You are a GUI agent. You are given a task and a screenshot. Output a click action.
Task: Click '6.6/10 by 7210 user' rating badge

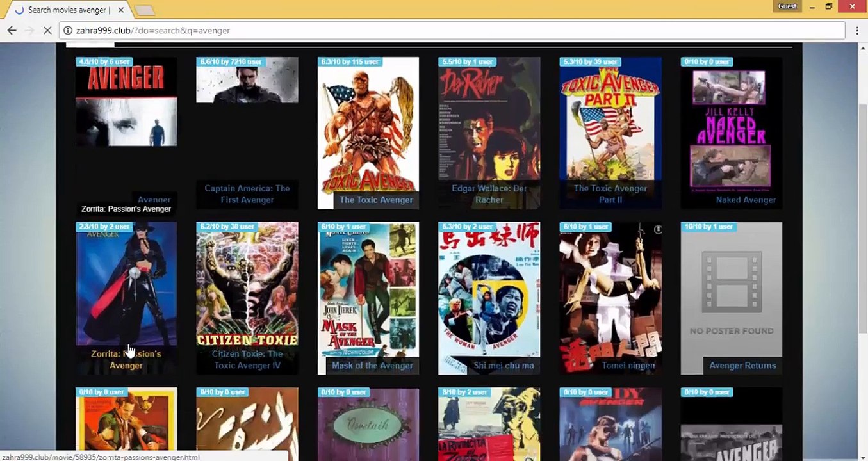pyautogui.click(x=231, y=61)
